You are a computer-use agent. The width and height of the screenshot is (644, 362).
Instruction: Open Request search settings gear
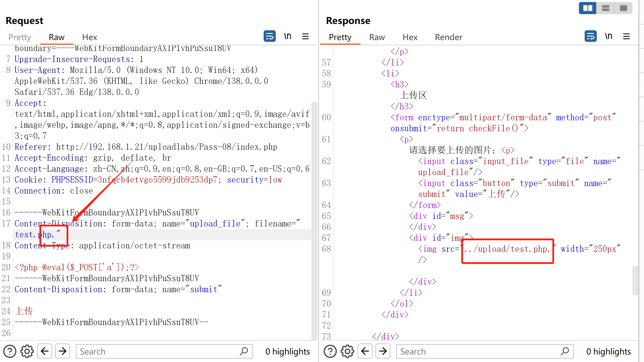[27, 351]
